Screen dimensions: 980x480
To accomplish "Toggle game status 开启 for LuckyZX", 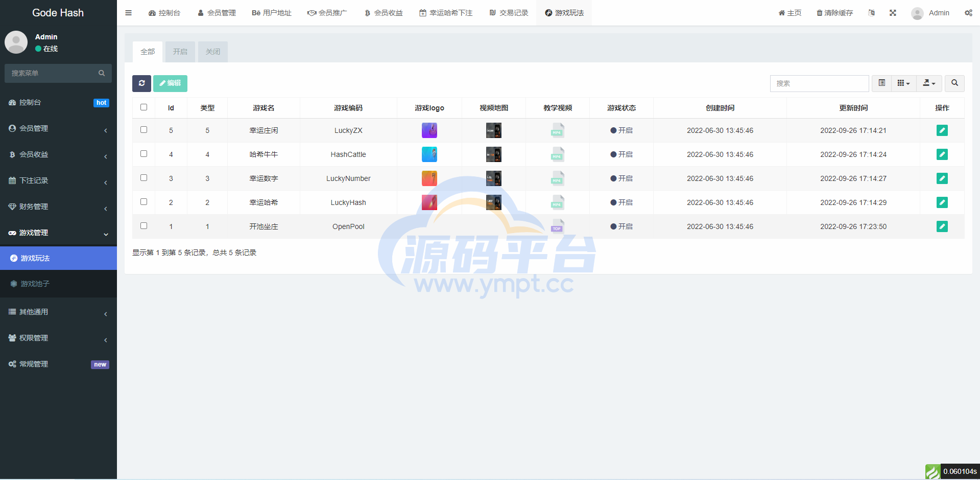I will point(622,130).
